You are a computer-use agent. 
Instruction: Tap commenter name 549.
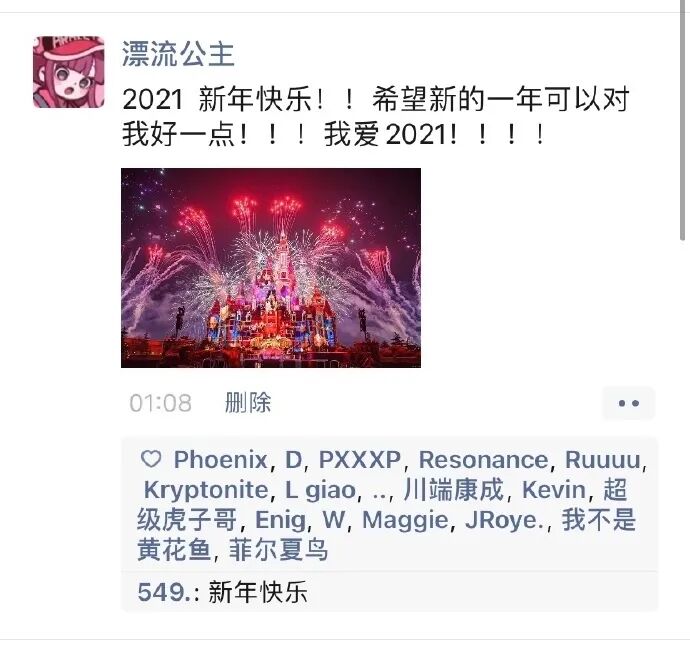[164, 592]
